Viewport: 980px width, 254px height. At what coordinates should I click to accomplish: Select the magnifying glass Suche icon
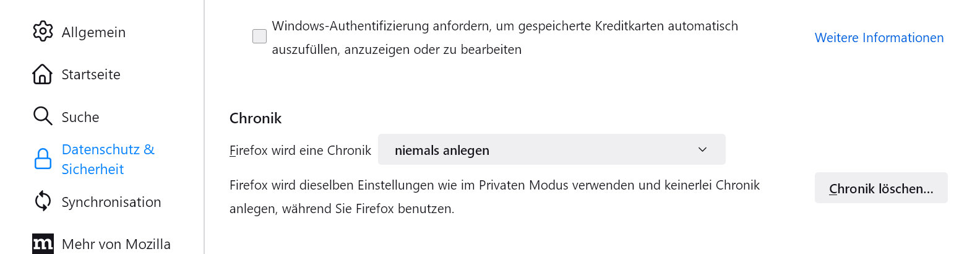42,116
